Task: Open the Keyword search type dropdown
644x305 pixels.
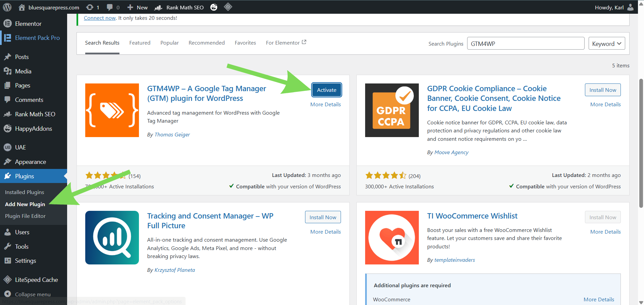Action: click(606, 44)
